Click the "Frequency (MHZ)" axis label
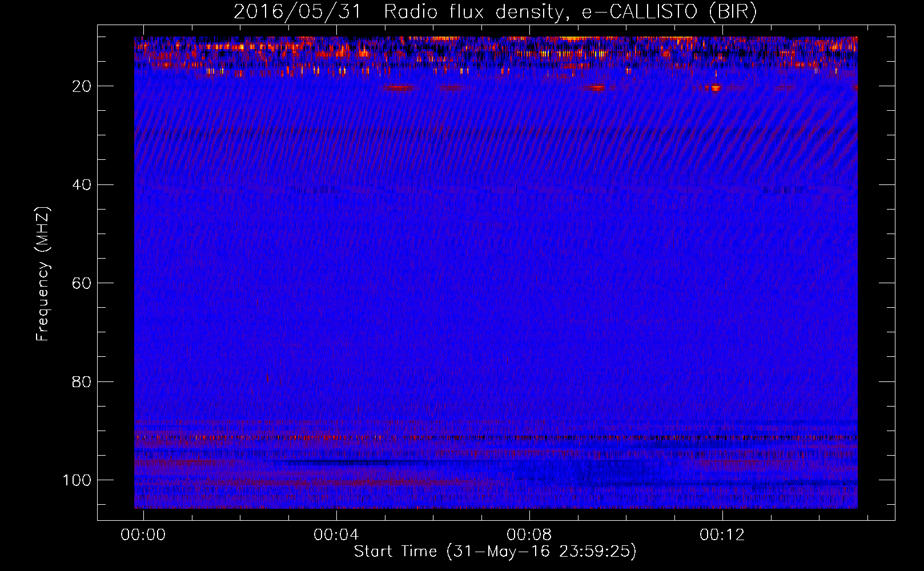Screen dimensions: 924x571 [43, 274]
